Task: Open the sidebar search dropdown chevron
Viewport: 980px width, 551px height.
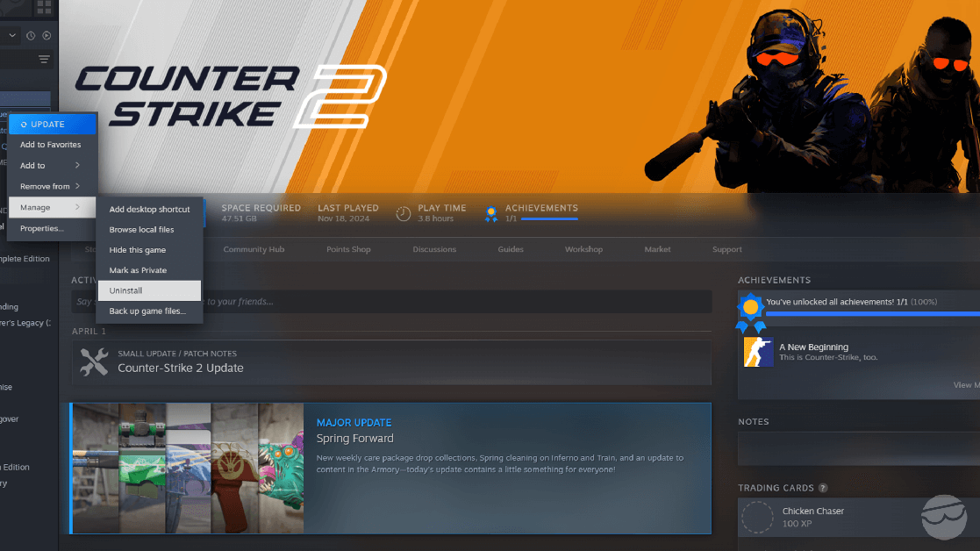Action: point(11,35)
